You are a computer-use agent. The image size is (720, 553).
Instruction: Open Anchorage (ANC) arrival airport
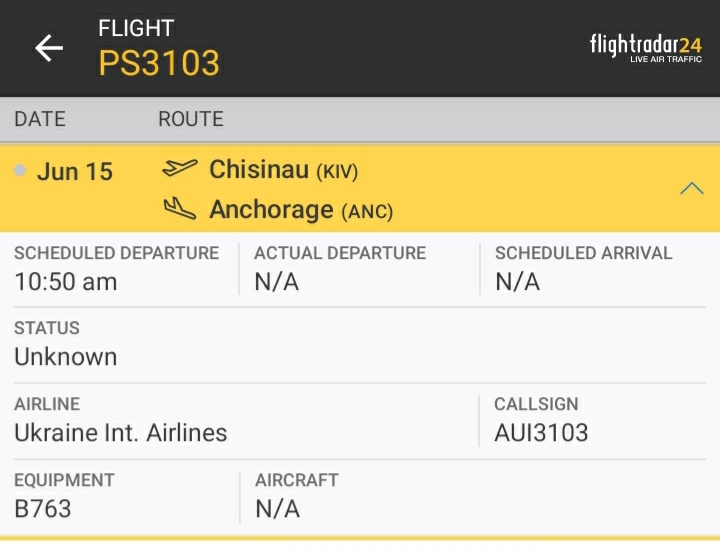(300, 210)
